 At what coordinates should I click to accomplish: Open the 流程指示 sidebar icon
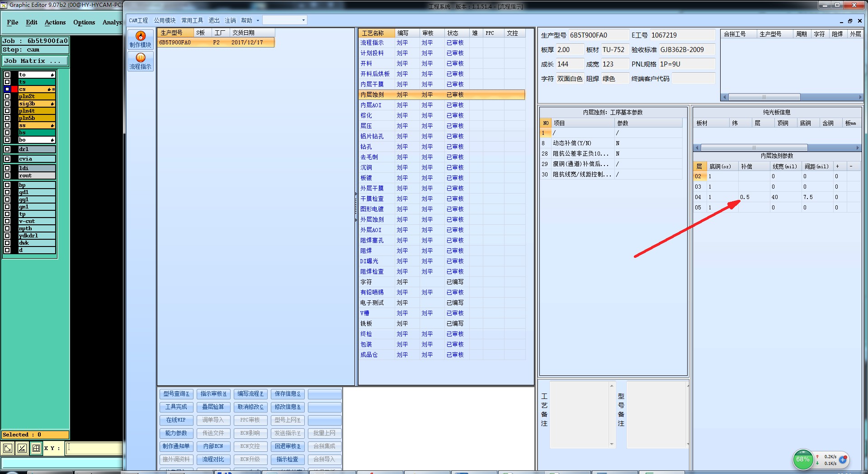[x=141, y=61]
